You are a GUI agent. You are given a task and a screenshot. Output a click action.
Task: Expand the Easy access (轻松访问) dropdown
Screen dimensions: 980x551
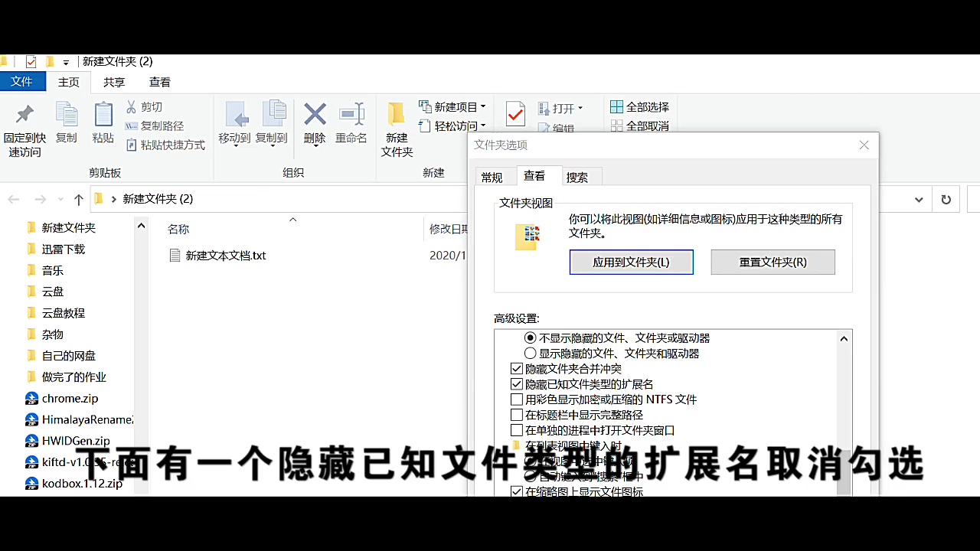point(483,126)
